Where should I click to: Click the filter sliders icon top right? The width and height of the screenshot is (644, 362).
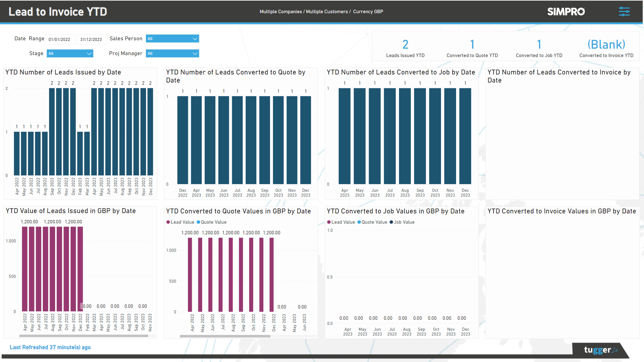point(624,11)
